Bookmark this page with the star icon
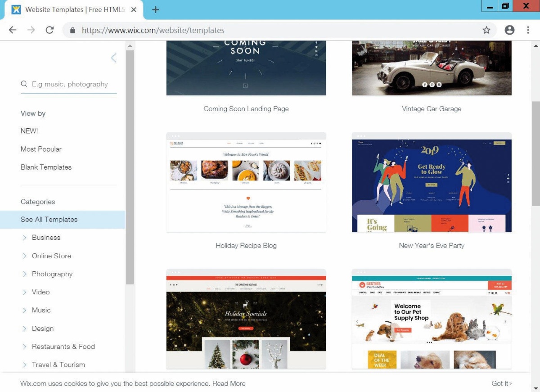This screenshot has height=392, width=540. pyautogui.click(x=486, y=30)
